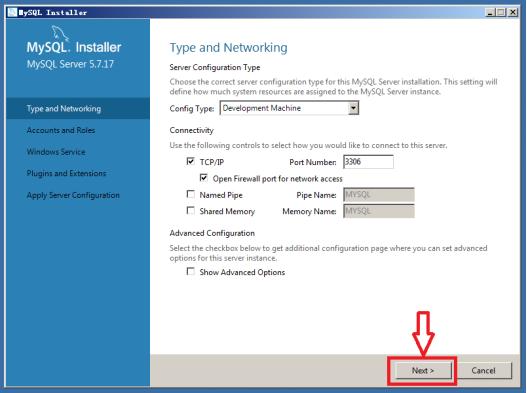Click the Connectivity section label
This screenshot has width=527, height=393.
(192, 130)
